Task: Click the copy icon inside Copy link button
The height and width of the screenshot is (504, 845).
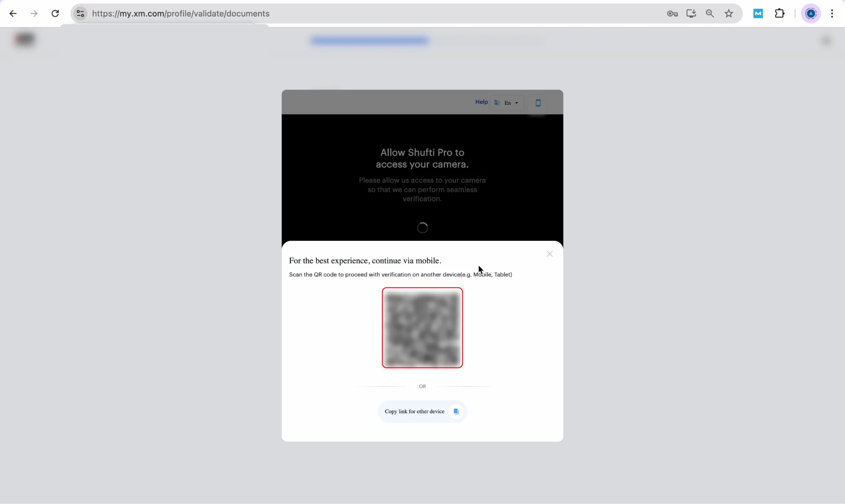Action: [x=456, y=411]
